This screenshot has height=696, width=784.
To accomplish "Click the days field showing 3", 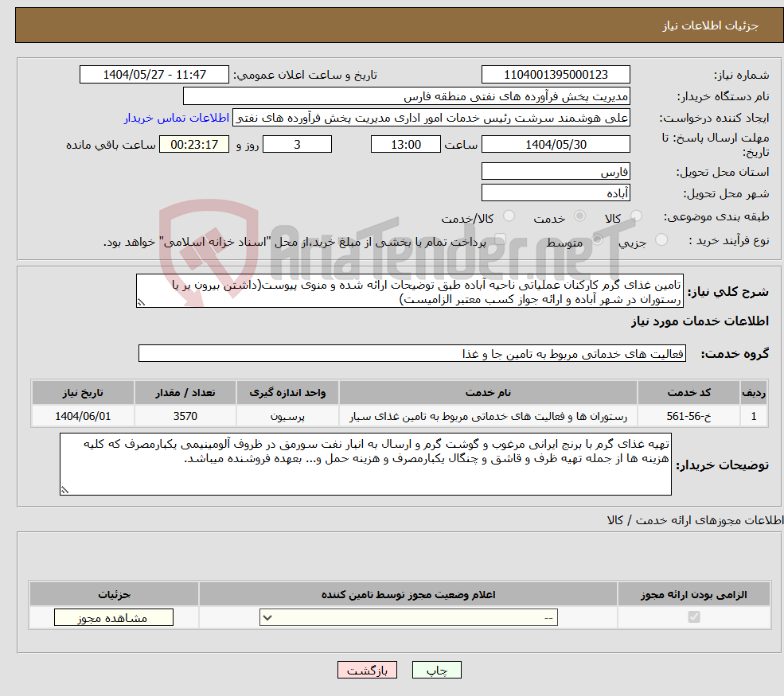I will 297,144.
